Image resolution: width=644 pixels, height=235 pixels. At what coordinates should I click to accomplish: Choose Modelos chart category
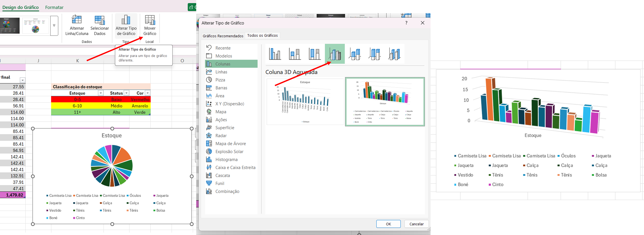click(231, 56)
